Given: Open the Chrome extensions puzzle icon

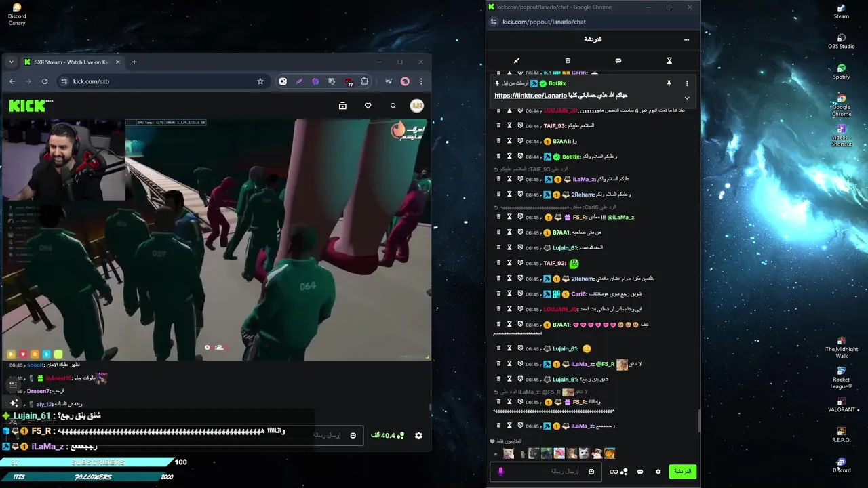Looking at the screenshot, I should pyautogui.click(x=364, y=81).
